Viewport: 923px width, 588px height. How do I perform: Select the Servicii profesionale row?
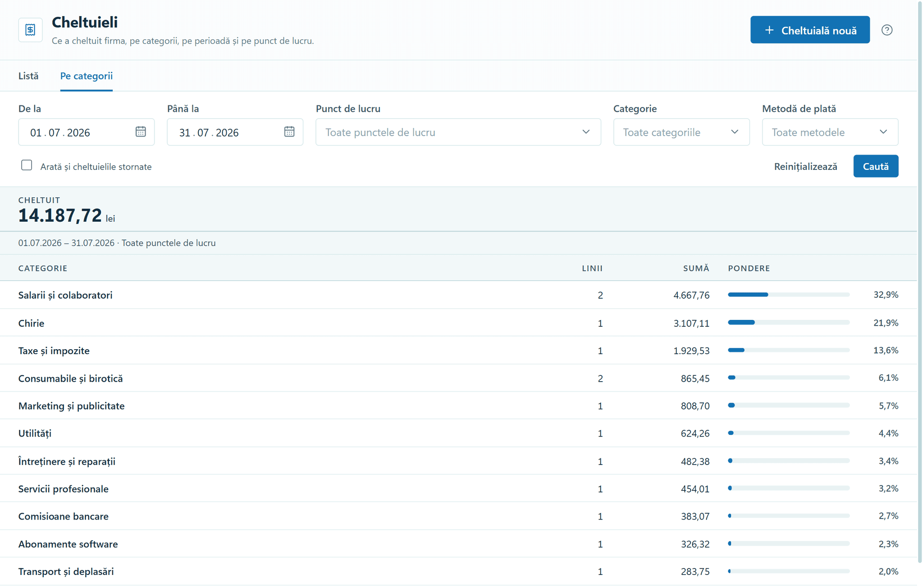458,488
